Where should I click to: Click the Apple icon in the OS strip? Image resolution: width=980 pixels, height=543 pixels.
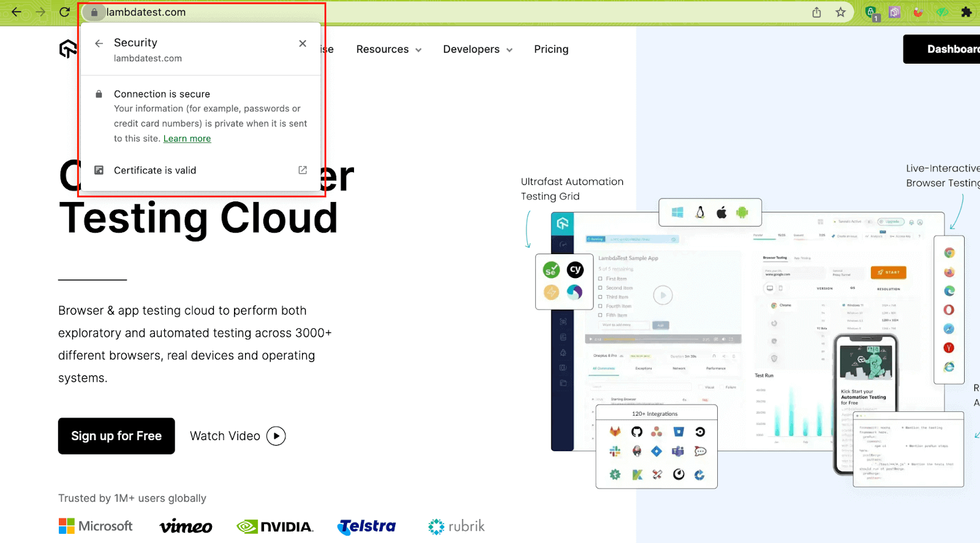(x=722, y=212)
